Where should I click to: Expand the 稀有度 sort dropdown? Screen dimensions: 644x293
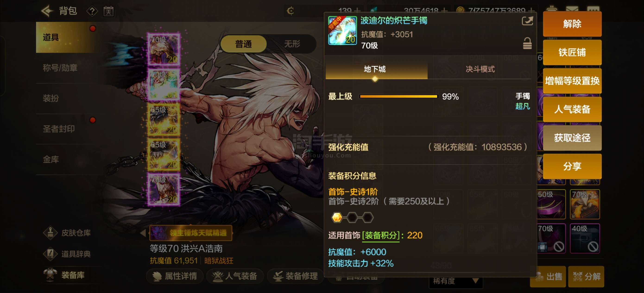(x=456, y=281)
